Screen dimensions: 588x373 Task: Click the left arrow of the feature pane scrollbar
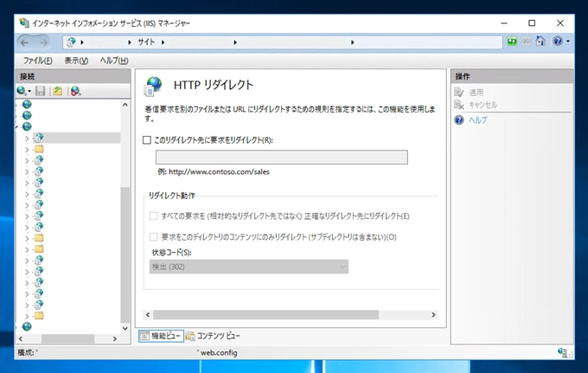coord(148,314)
